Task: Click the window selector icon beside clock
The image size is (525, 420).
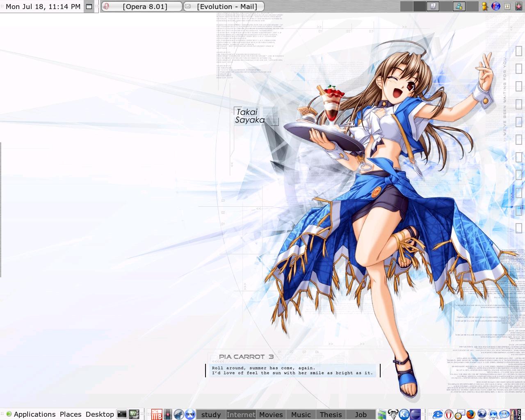Action: click(x=89, y=7)
